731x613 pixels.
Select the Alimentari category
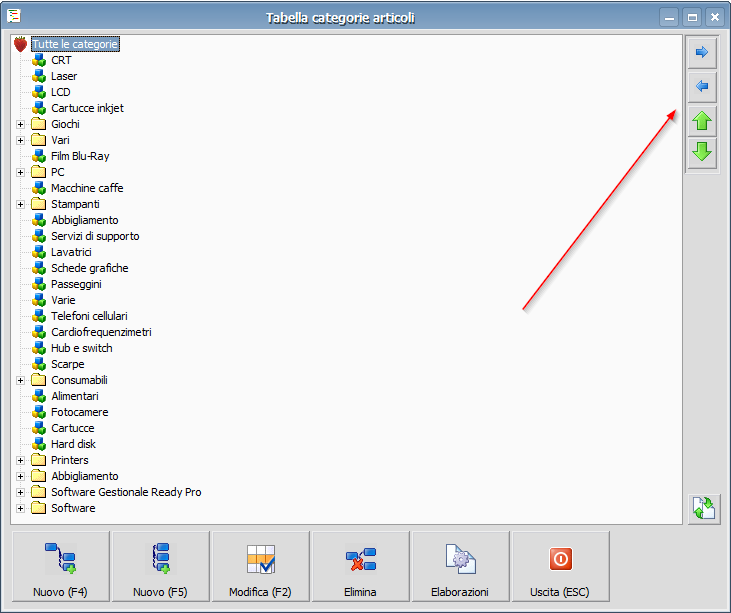[75, 396]
